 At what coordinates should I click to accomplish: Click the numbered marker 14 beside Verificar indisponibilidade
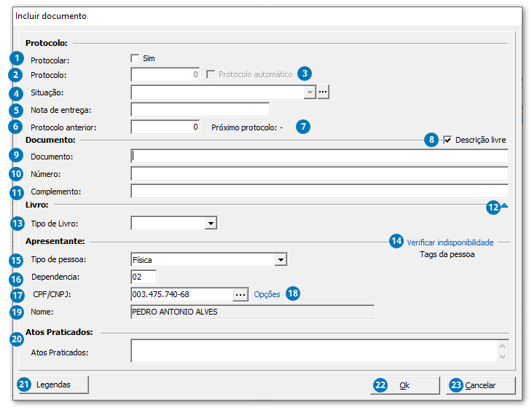click(396, 242)
